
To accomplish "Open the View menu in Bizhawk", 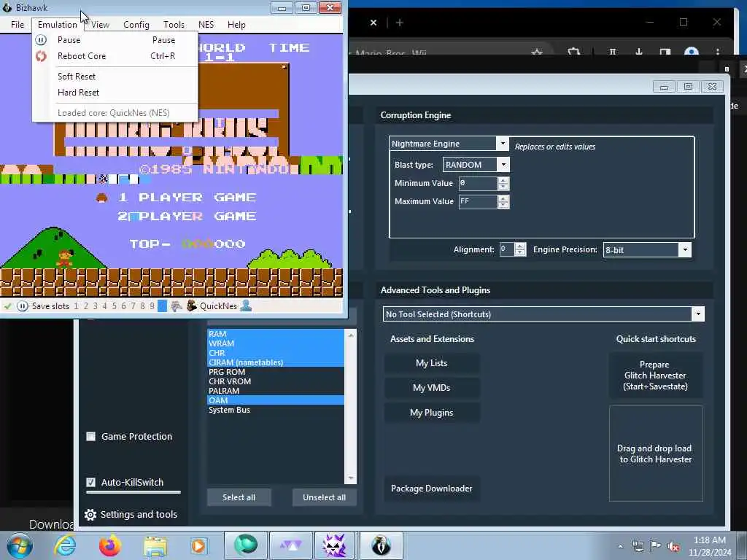I will (x=100, y=25).
